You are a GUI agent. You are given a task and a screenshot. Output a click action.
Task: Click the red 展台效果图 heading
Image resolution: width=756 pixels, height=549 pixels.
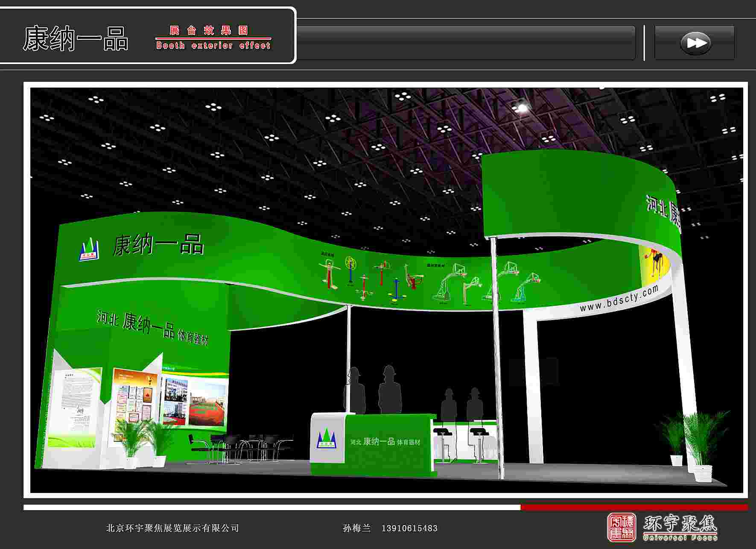point(209,30)
